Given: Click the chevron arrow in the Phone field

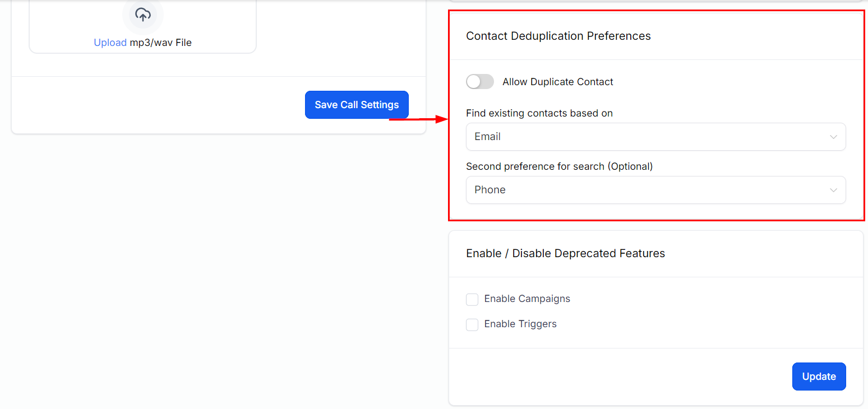Looking at the screenshot, I should [x=833, y=190].
